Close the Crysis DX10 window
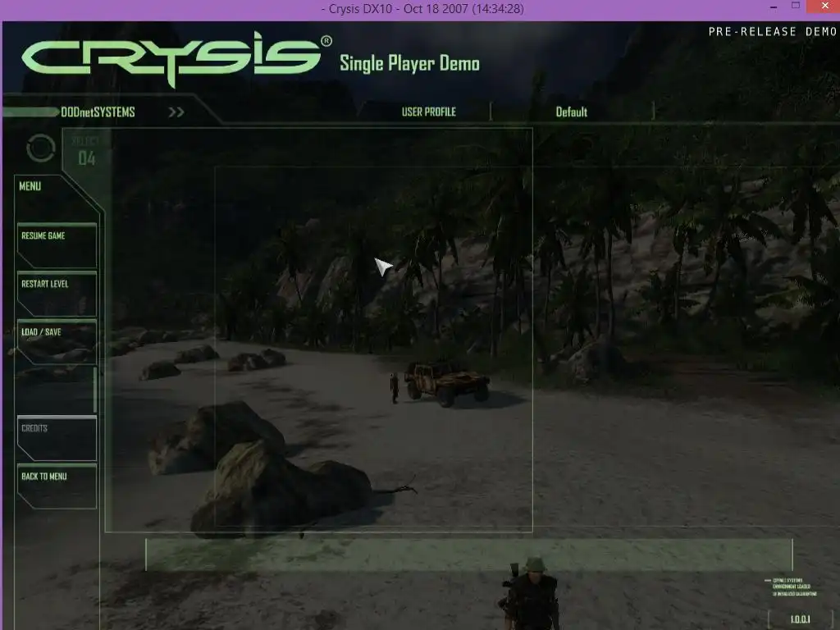The width and height of the screenshot is (840, 630). (825, 6)
